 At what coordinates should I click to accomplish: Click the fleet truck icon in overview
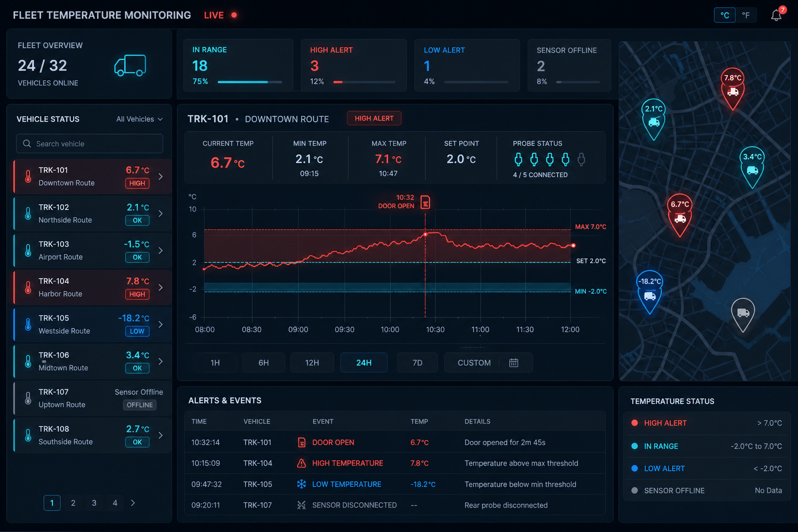point(130,65)
